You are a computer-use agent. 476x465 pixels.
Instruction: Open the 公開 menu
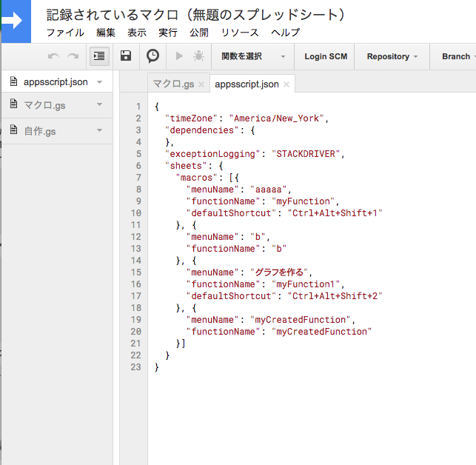tap(199, 33)
